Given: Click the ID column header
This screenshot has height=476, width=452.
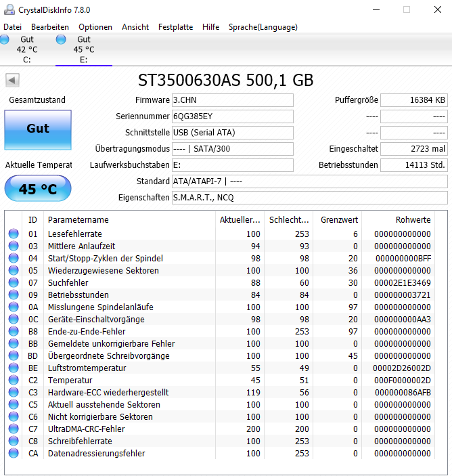Looking at the screenshot, I should tap(32, 219).
